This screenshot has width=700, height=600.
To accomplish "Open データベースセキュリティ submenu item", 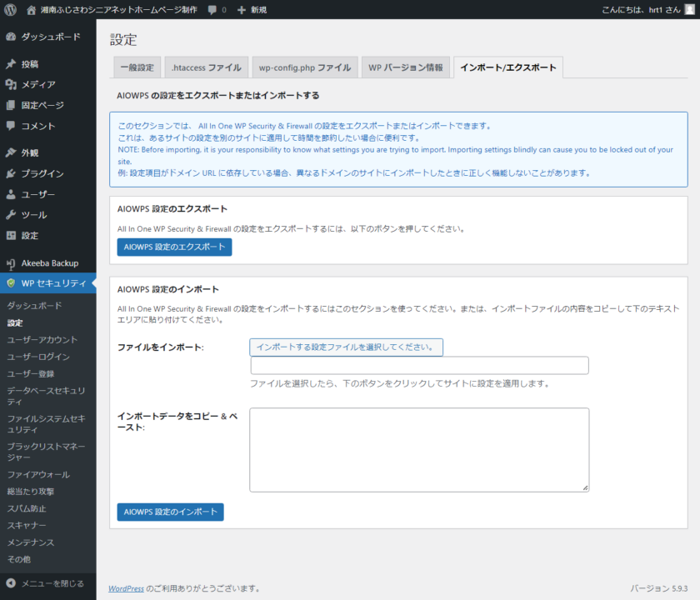I will [x=46, y=396].
